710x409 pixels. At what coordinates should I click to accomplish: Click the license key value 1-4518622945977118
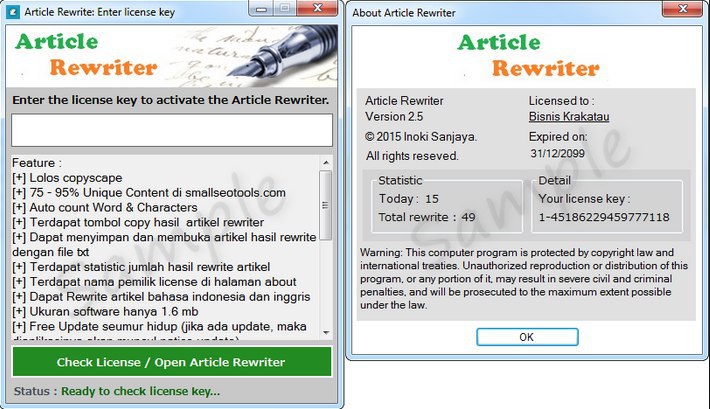pyautogui.click(x=604, y=217)
